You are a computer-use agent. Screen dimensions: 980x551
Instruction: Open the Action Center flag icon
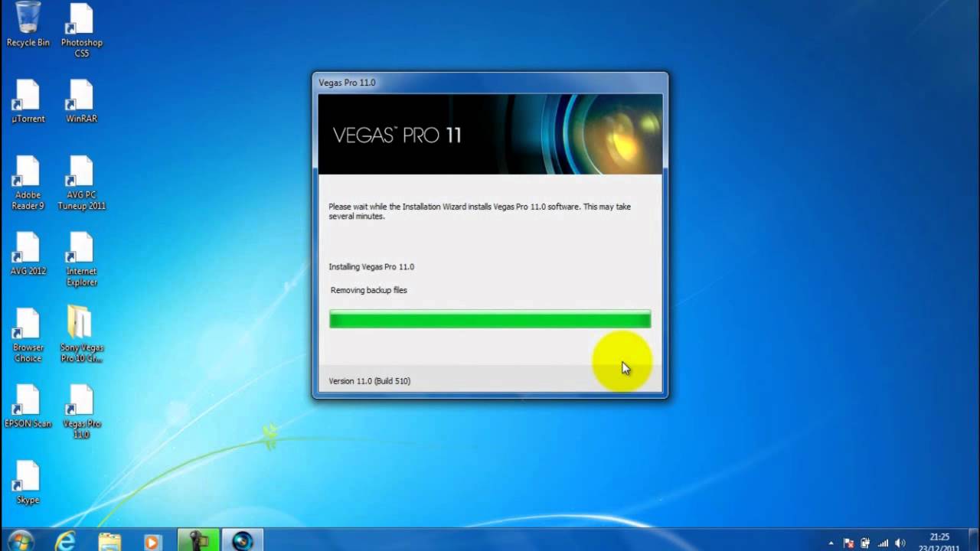[x=849, y=543]
